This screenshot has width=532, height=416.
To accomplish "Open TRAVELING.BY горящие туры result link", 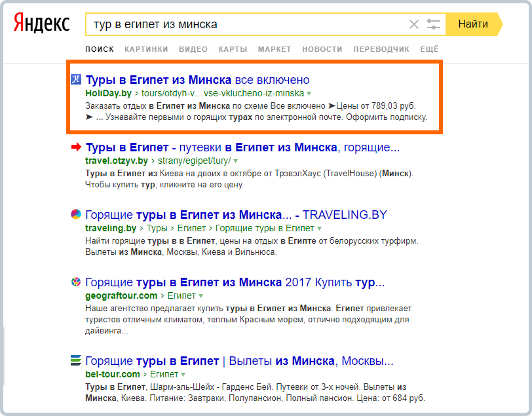I will point(236,215).
